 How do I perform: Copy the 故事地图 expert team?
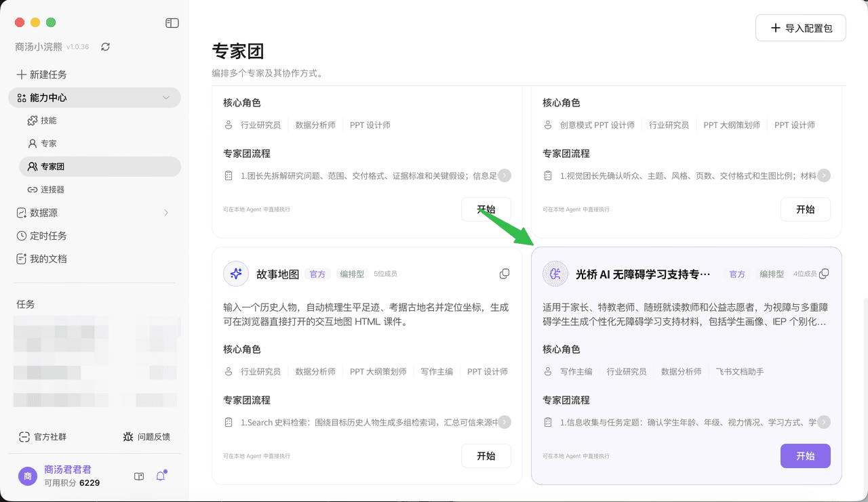click(505, 274)
